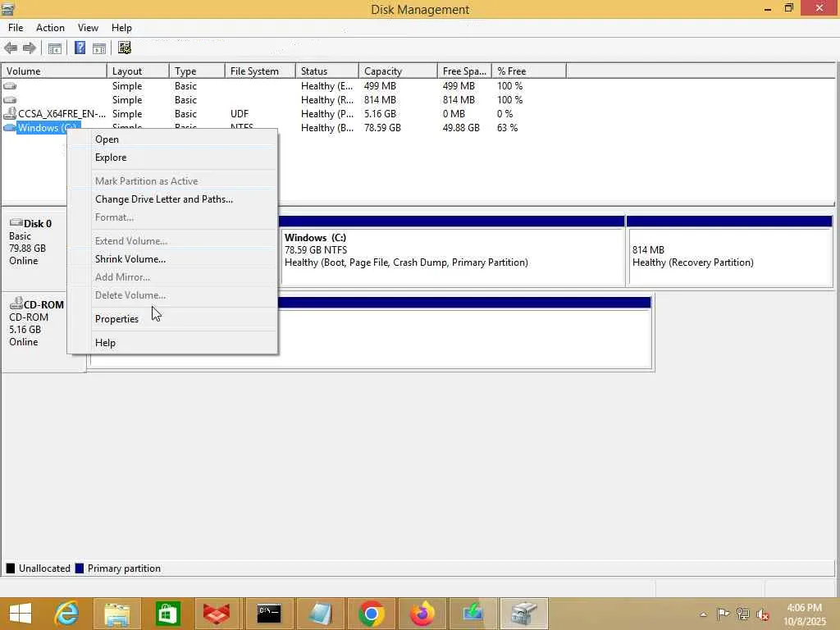Sort by the % Free column header
The image size is (840, 630).
click(529, 71)
